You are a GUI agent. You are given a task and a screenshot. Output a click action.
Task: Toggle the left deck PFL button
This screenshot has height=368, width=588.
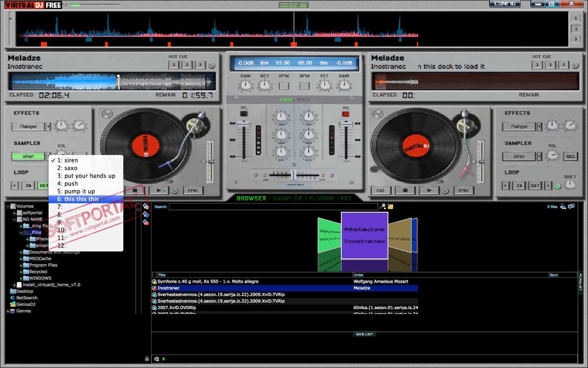click(x=244, y=114)
